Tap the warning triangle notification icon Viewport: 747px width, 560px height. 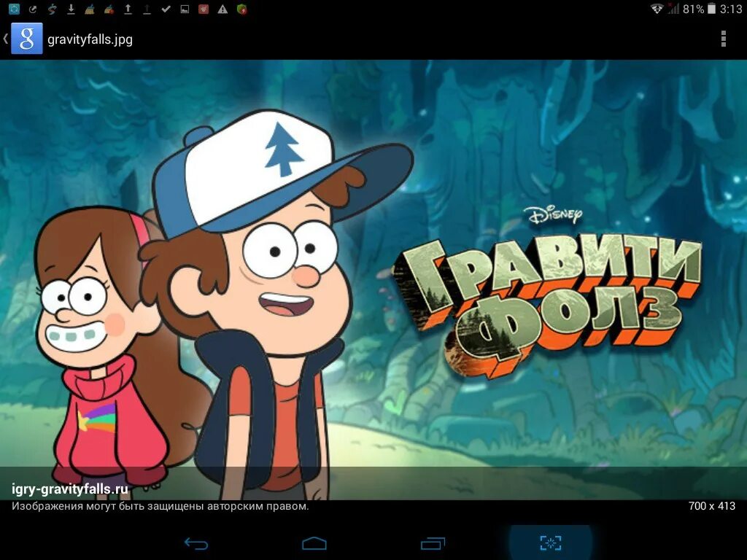[x=222, y=9]
